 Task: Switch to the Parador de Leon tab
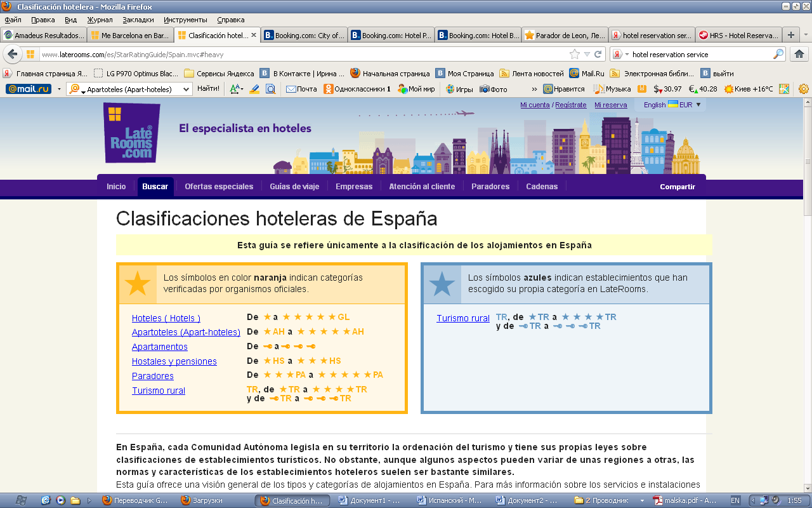click(565, 36)
